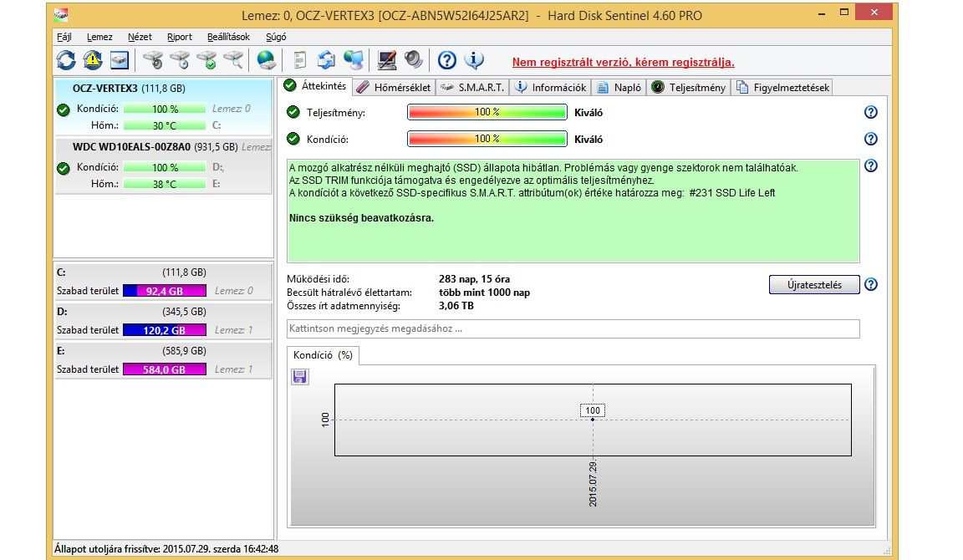The height and width of the screenshot is (560, 963).
Task: Click the disk with stethoscope test icon
Action: (x=153, y=60)
